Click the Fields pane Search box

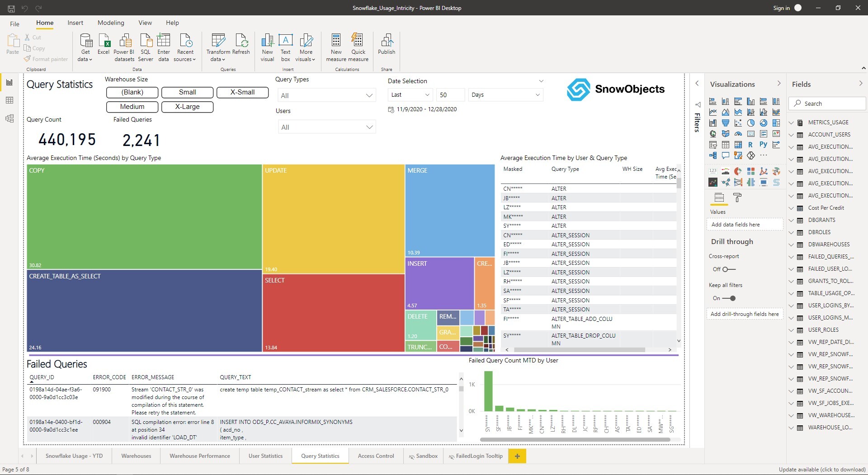click(827, 103)
